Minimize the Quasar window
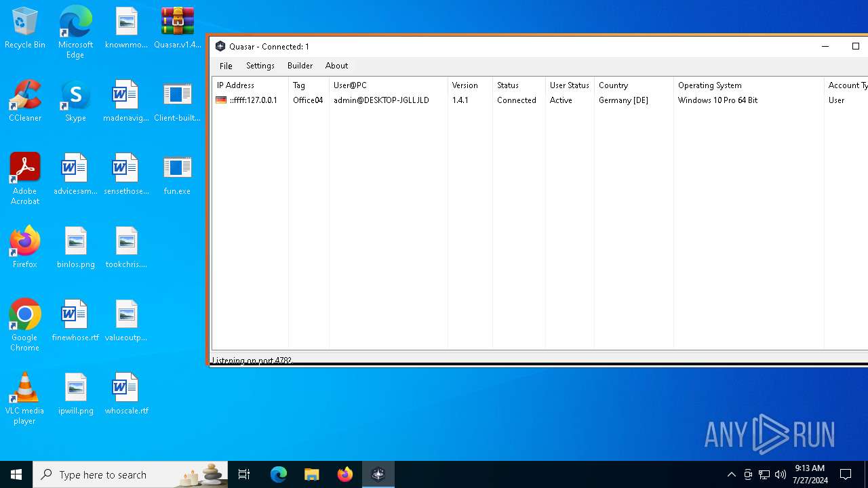The height and width of the screenshot is (488, 868). pyautogui.click(x=825, y=47)
